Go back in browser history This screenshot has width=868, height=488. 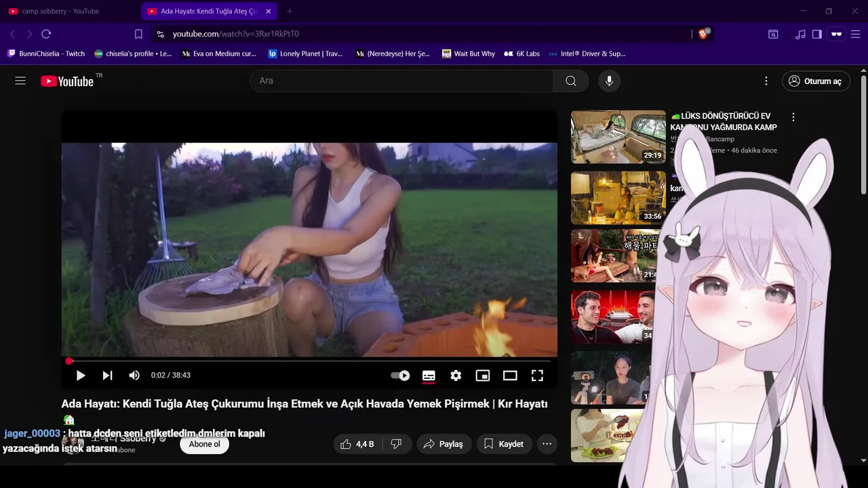(12, 34)
